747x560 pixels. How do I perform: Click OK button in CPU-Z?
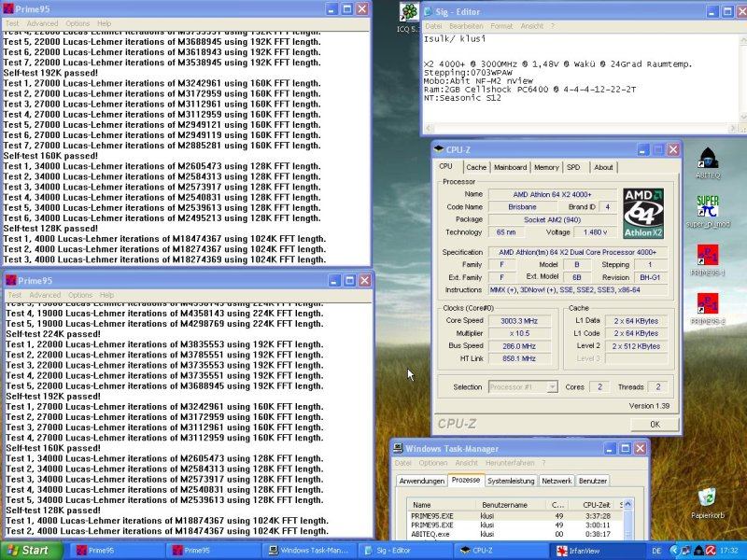point(655,424)
